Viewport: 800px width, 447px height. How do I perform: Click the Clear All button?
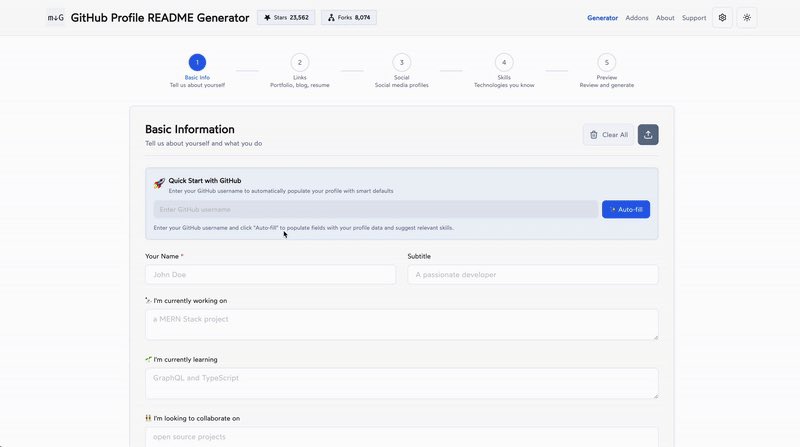pyautogui.click(x=608, y=135)
